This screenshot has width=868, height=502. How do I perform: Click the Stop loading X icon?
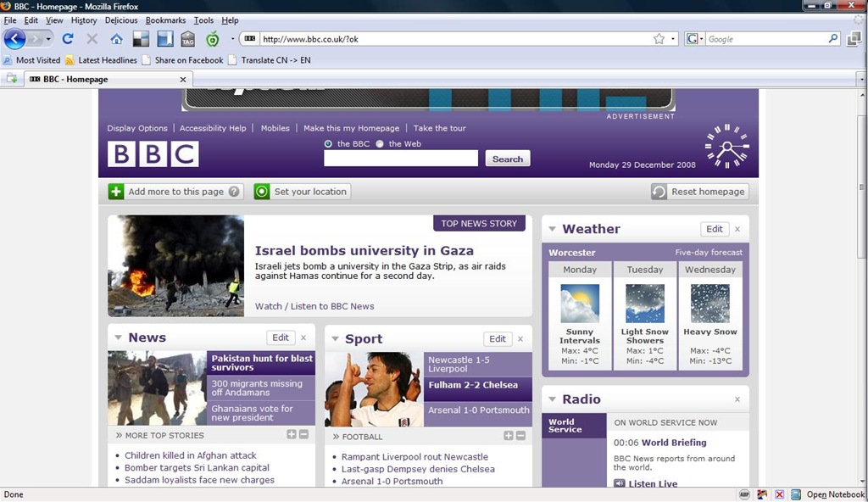tap(92, 39)
